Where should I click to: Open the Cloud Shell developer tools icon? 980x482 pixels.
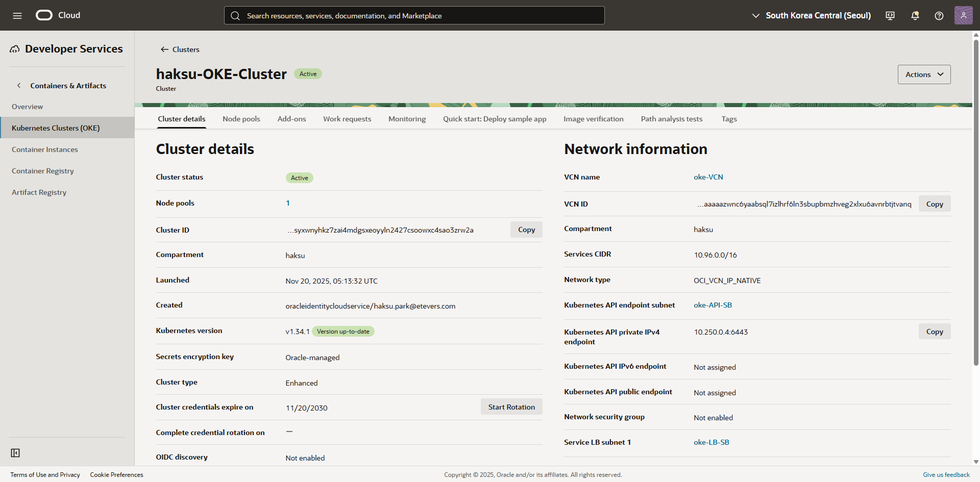click(890, 15)
